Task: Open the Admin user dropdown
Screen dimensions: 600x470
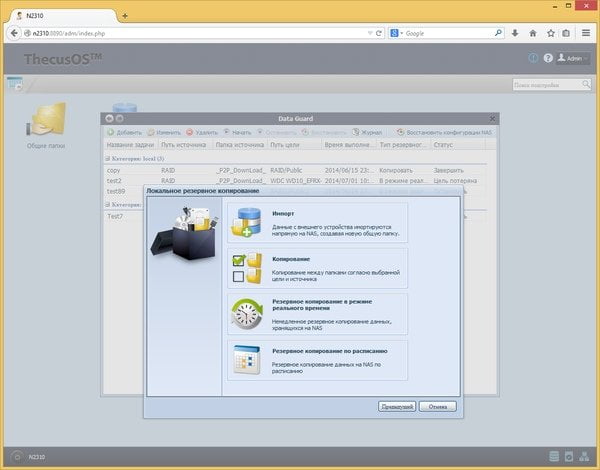Action: pos(573,58)
